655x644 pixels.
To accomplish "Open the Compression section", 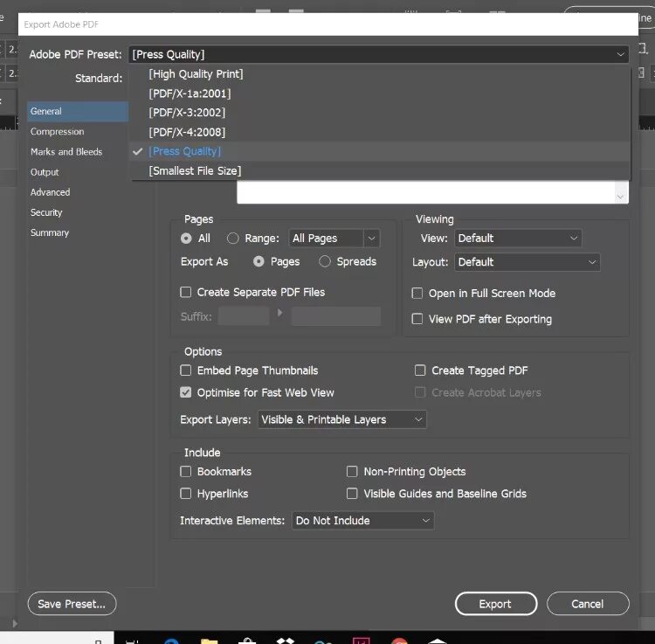I will (58, 132).
